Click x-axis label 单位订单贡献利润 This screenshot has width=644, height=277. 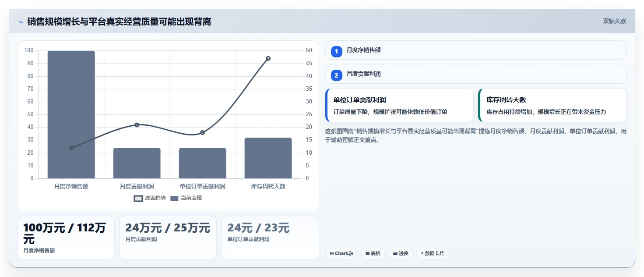[202, 186]
